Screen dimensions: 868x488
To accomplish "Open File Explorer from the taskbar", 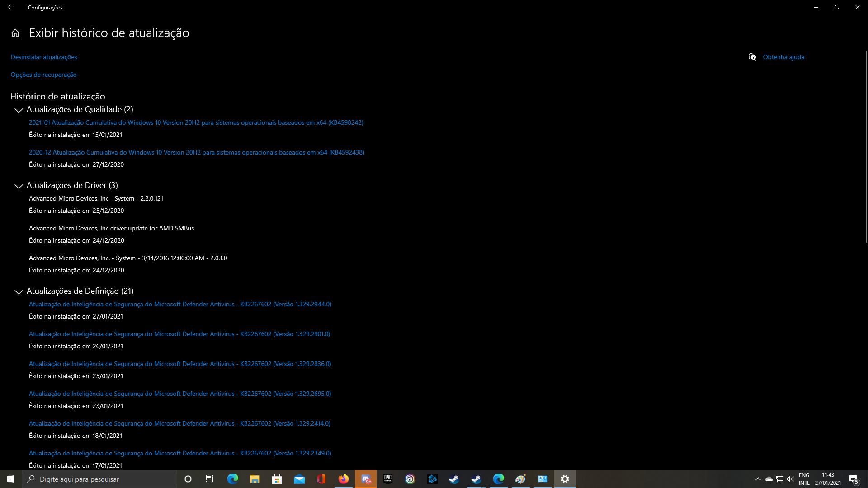I will point(255,479).
